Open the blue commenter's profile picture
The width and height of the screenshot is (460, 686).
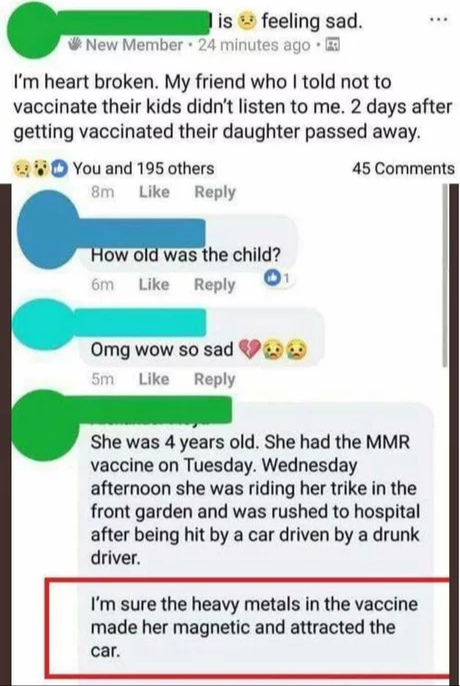tap(47, 229)
